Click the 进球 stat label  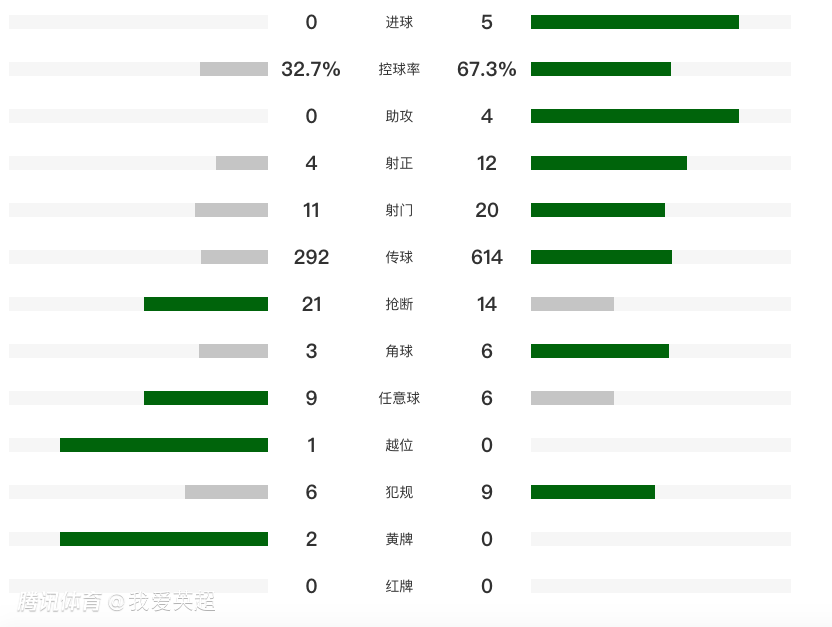399,22
